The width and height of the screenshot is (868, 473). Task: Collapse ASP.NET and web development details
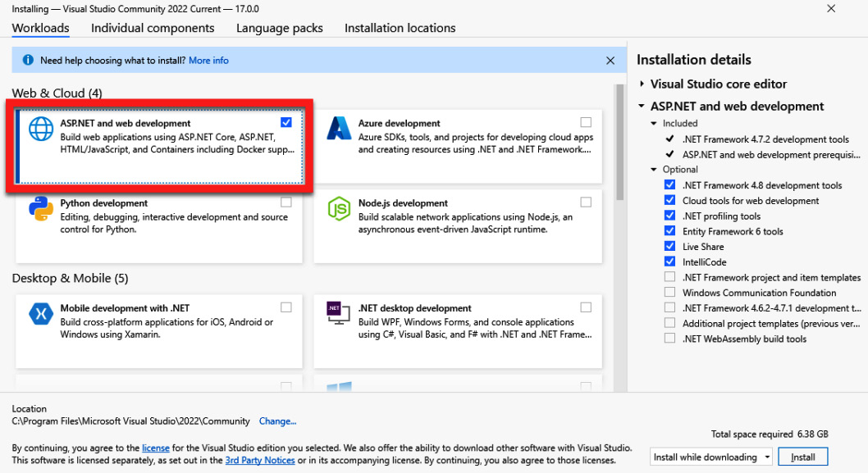pyautogui.click(x=642, y=106)
